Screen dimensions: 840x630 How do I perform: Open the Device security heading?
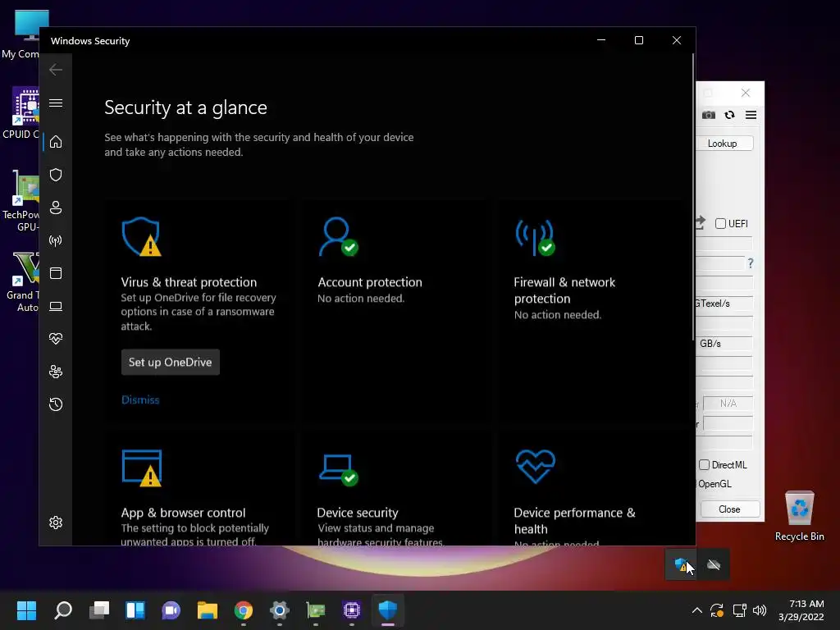tap(358, 513)
